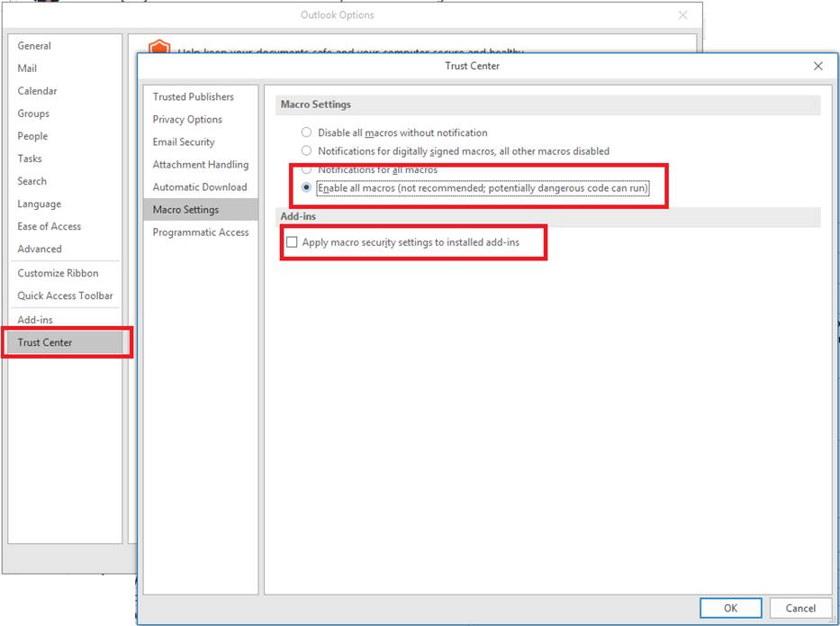840x626 pixels.
Task: Open Programmatic Access settings
Action: [x=200, y=231]
